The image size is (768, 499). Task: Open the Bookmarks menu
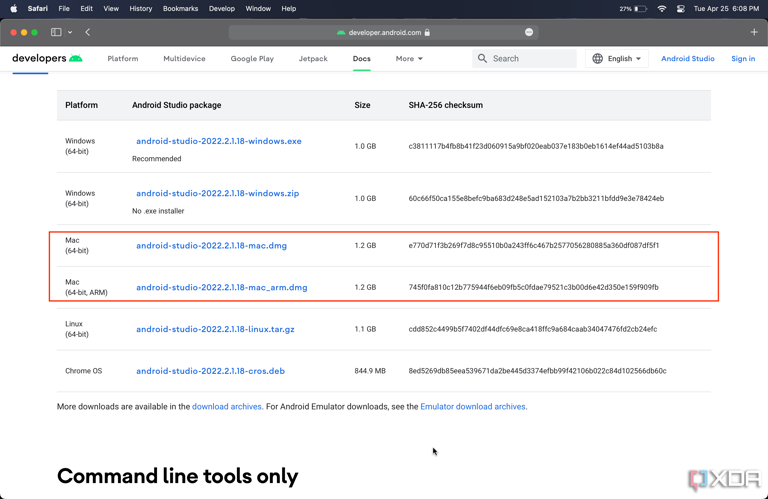180,9
